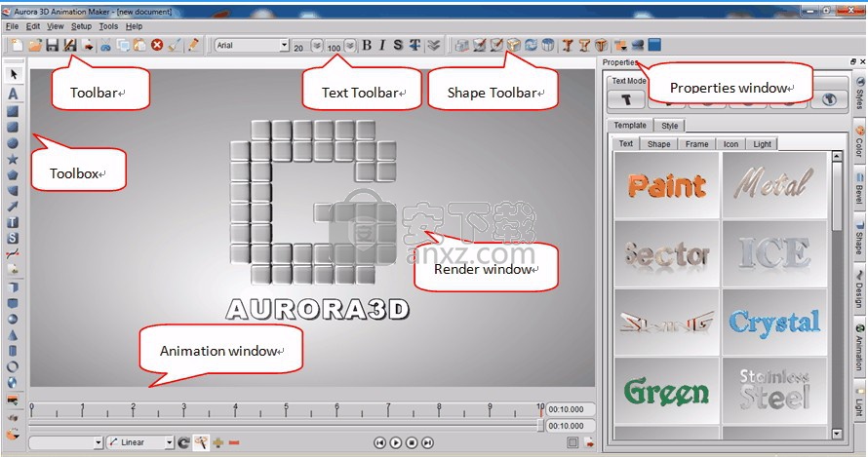868x457 pixels.
Task: Toggle the square frame button near timeline end
Action: (x=572, y=442)
